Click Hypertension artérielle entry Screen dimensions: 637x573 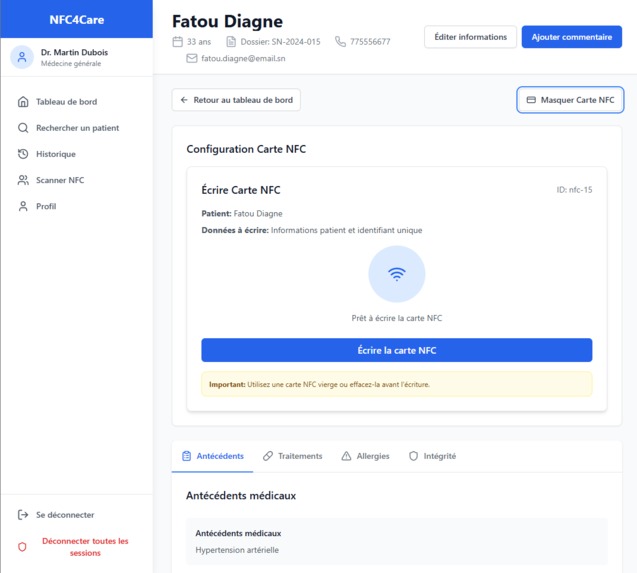(x=237, y=550)
